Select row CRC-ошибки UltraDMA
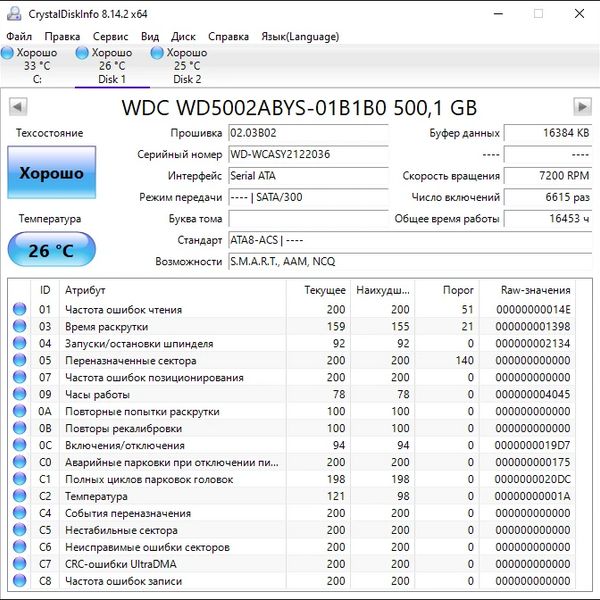 [292, 563]
